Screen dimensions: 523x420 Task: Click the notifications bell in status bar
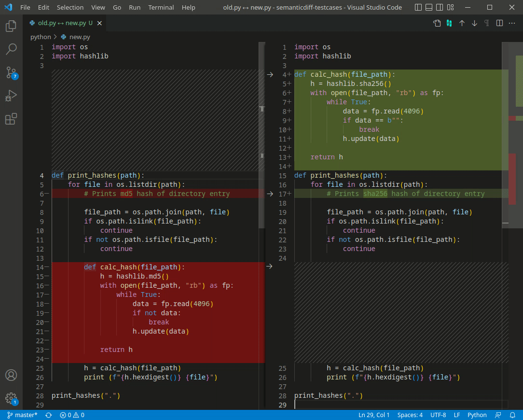[x=513, y=415]
